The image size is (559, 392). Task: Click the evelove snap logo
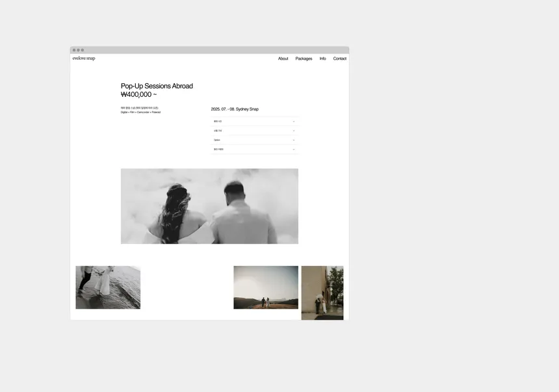tap(84, 58)
